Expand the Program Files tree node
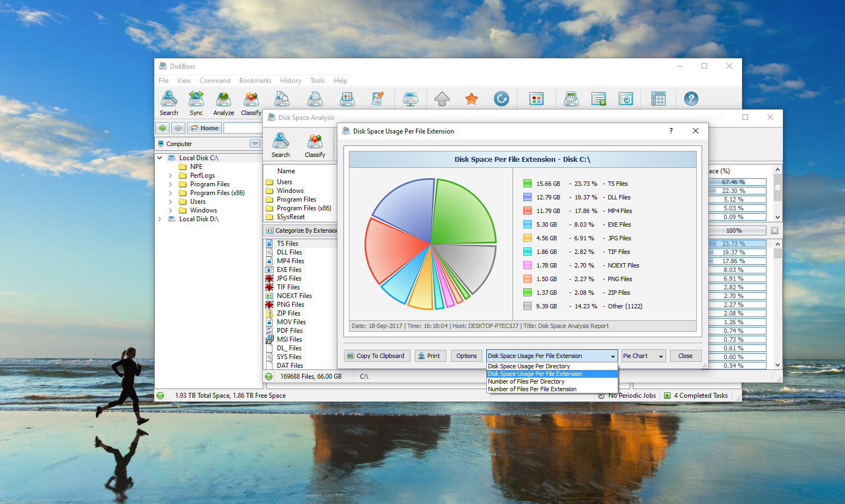Screen dimensions: 845x504 171,184
